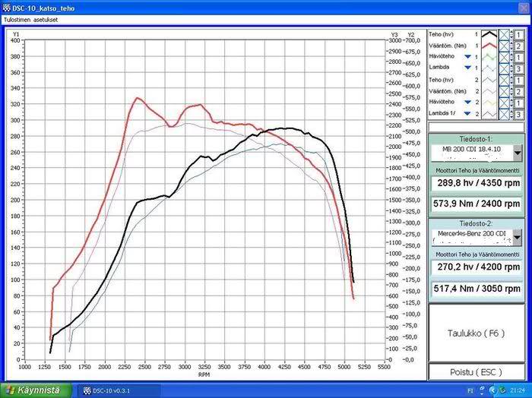Click the Teho (hv) 1 black line swatch

coord(490,34)
